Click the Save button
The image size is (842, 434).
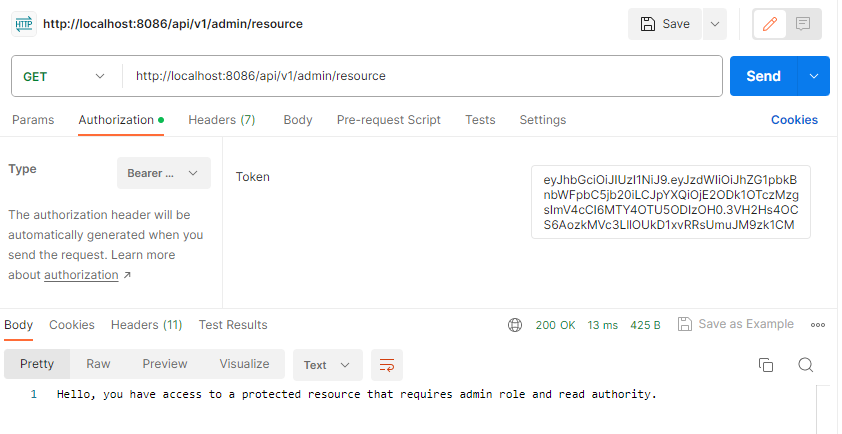pos(665,24)
